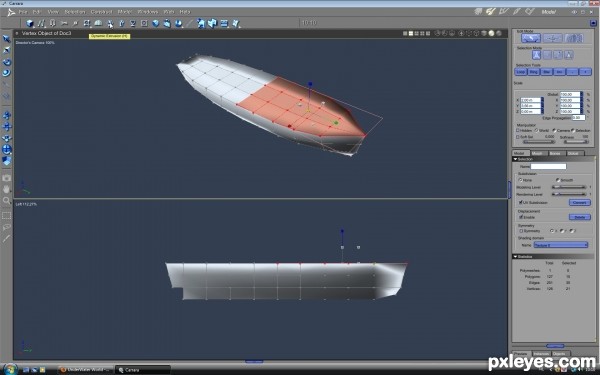
Task: Toggle the UV Subdivision checkbox
Action: (x=520, y=202)
